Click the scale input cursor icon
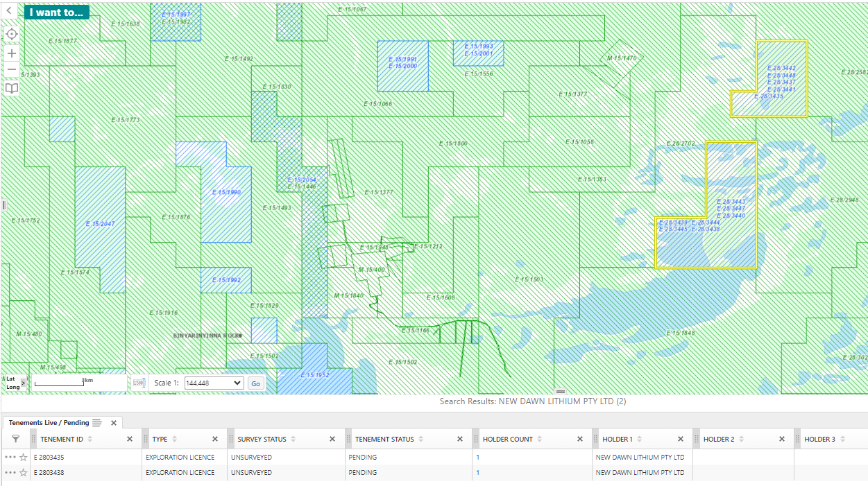Screen dimensions: 868x486 138,383
